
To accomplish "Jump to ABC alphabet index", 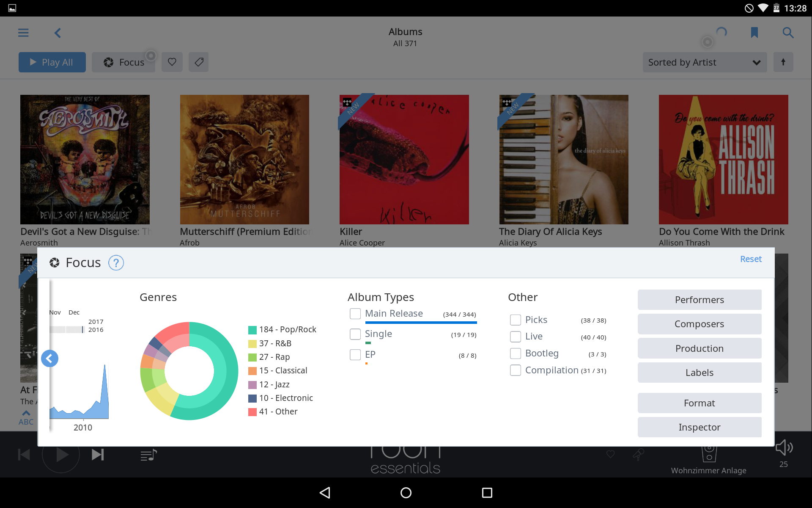I will (26, 418).
